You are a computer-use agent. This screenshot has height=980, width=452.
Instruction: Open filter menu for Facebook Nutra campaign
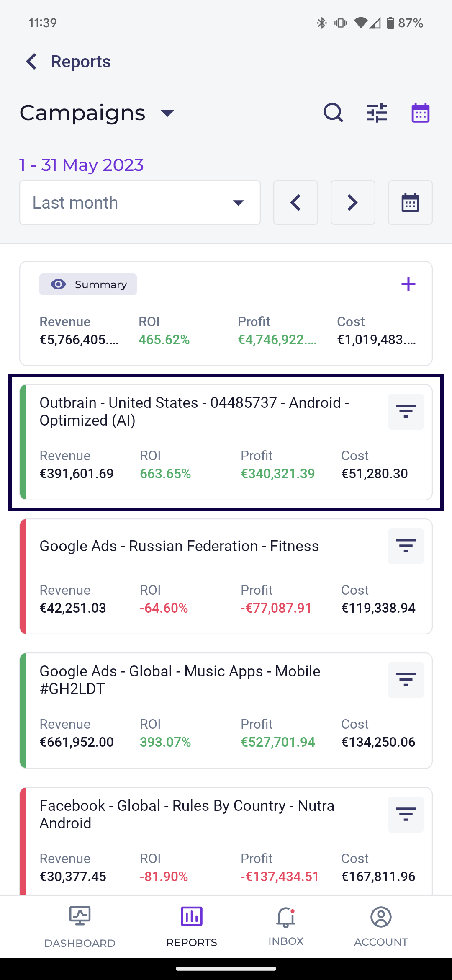click(406, 815)
